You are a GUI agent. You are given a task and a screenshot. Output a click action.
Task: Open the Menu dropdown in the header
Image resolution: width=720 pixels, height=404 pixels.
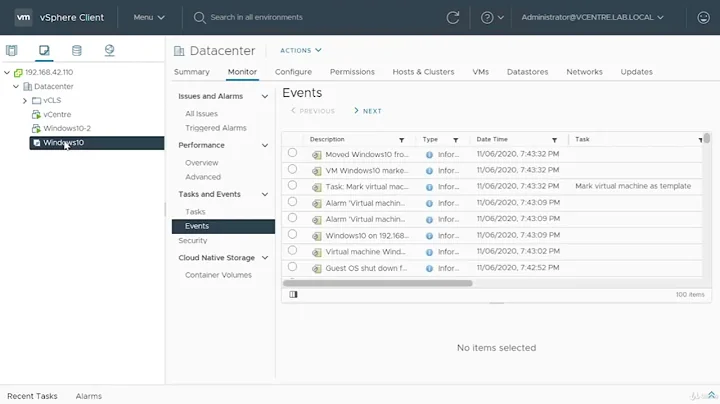(x=149, y=17)
